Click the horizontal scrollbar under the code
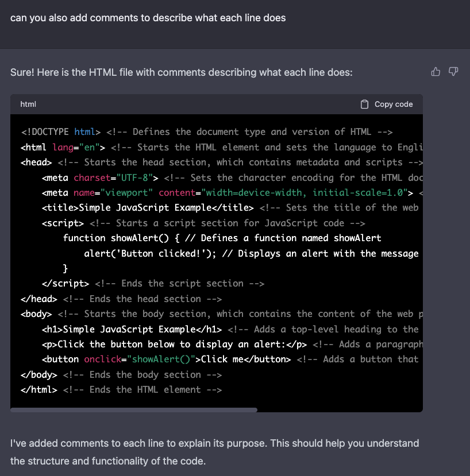Viewport: 470px width, 476px height. coord(134,410)
